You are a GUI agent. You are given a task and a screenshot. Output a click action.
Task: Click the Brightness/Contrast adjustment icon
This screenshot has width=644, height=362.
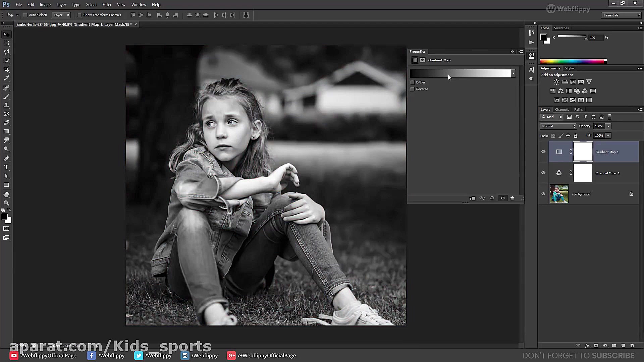(556, 82)
